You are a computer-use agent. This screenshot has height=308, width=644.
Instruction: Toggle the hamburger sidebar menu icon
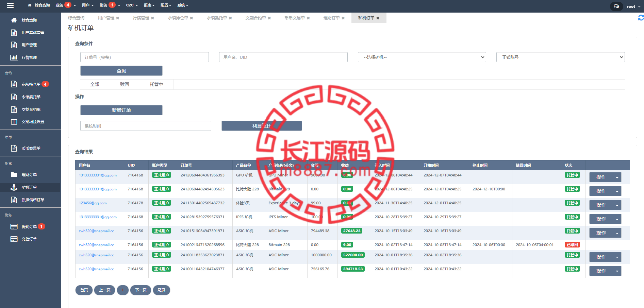click(x=10, y=5)
